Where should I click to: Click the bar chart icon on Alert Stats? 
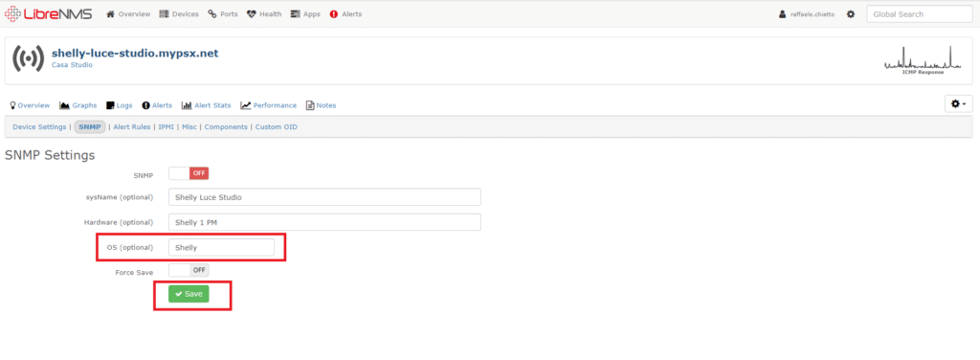click(x=187, y=105)
